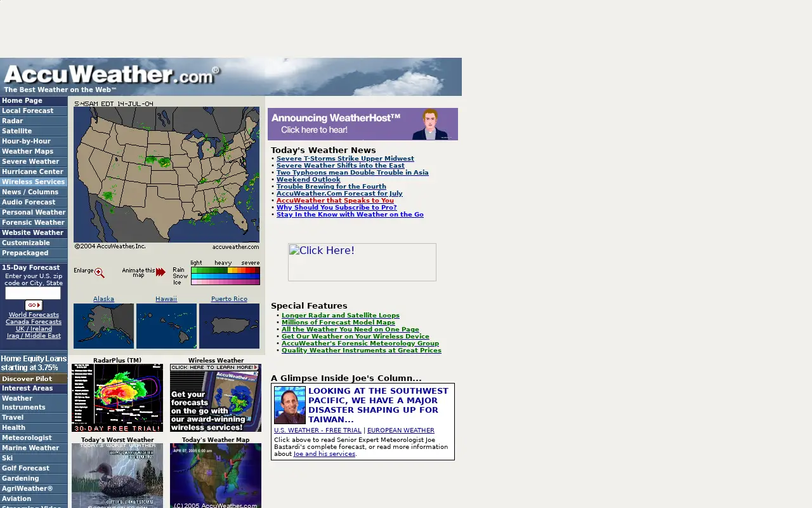
Task: Open the Puerto Rico map thumbnail
Action: pyautogui.click(x=229, y=326)
